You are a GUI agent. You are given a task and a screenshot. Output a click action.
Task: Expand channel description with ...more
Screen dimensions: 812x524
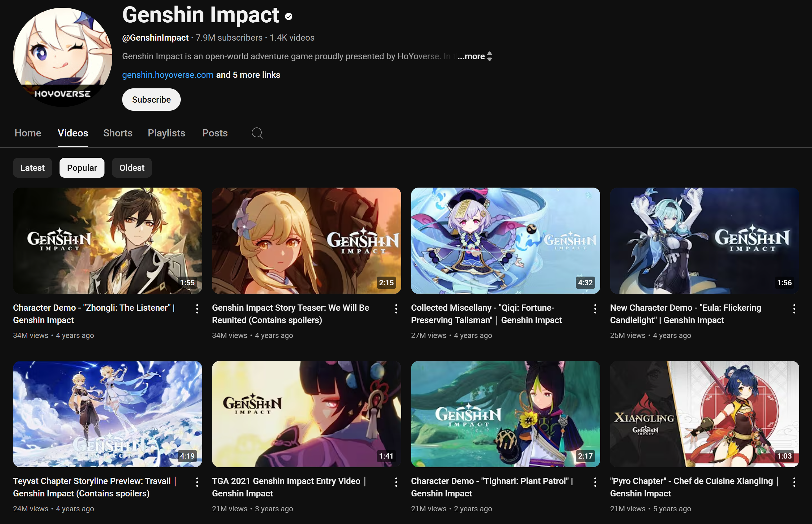[x=471, y=56]
